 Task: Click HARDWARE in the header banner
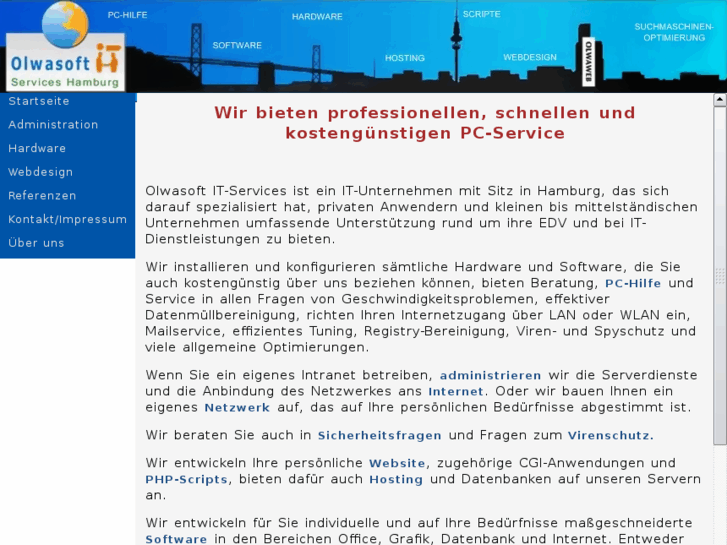coord(317,17)
